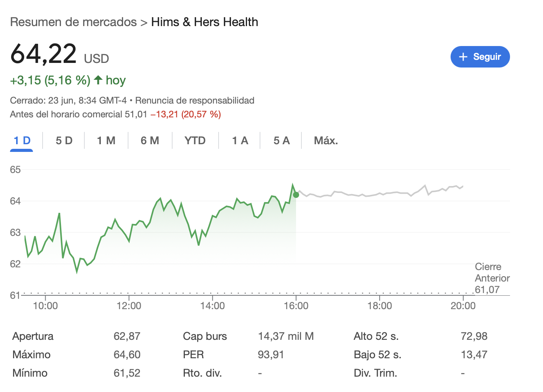The image size is (543, 392).
Task: Click the red −13,21 (20,57 %) change
Action: click(186, 114)
